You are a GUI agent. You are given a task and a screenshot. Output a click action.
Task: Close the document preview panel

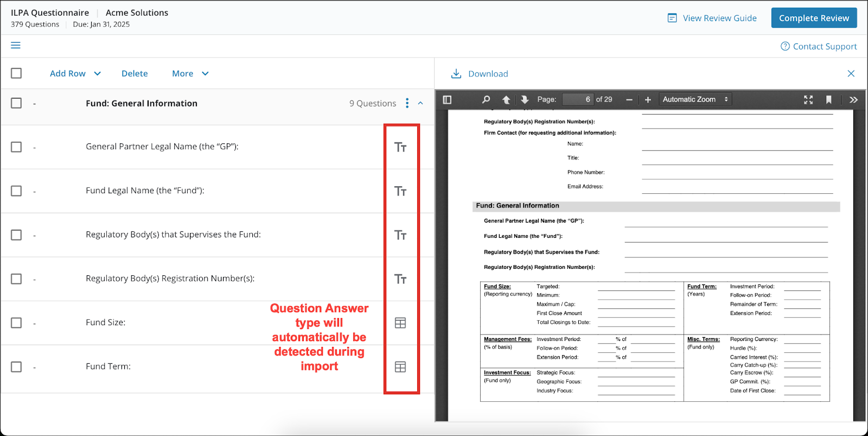pos(851,73)
